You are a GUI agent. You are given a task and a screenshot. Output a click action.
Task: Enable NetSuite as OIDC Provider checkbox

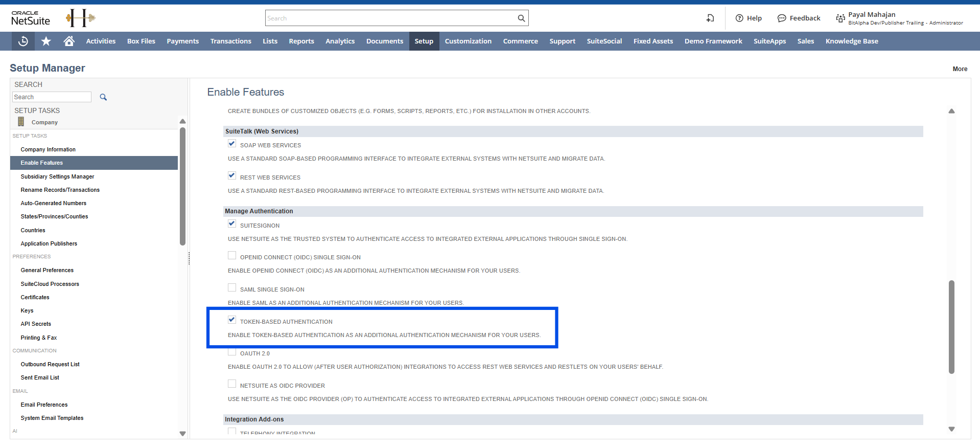point(232,384)
